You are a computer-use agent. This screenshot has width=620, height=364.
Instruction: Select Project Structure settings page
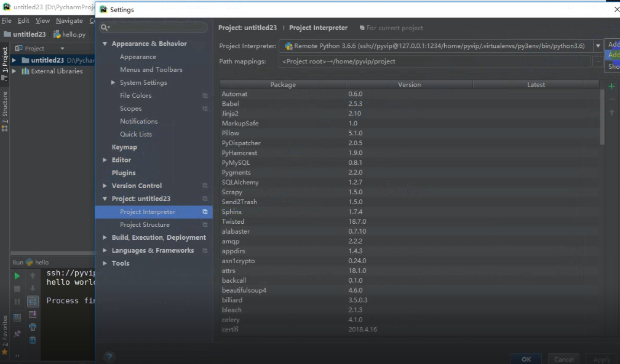[x=145, y=224]
